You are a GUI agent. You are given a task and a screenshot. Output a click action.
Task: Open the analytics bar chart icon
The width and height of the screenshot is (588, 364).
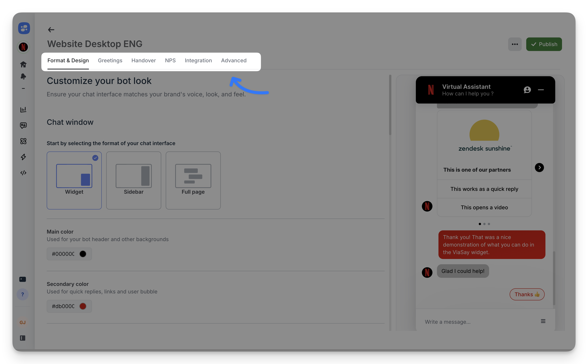click(23, 110)
